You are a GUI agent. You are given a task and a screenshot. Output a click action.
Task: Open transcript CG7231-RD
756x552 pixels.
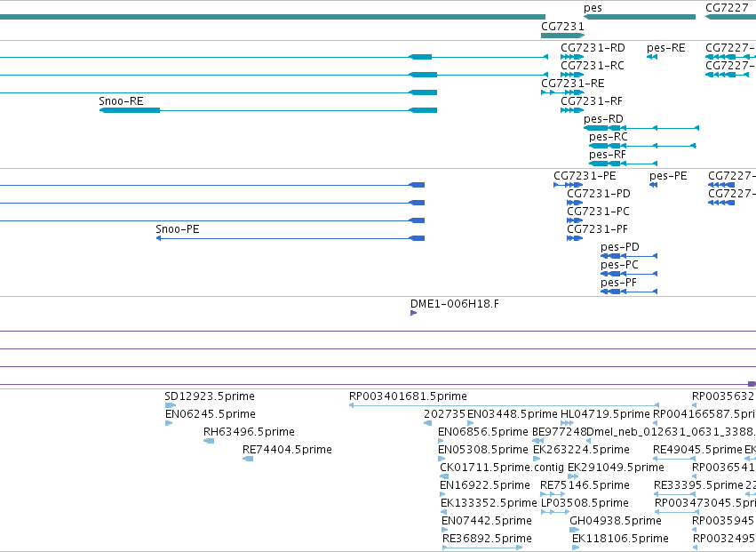(593, 48)
